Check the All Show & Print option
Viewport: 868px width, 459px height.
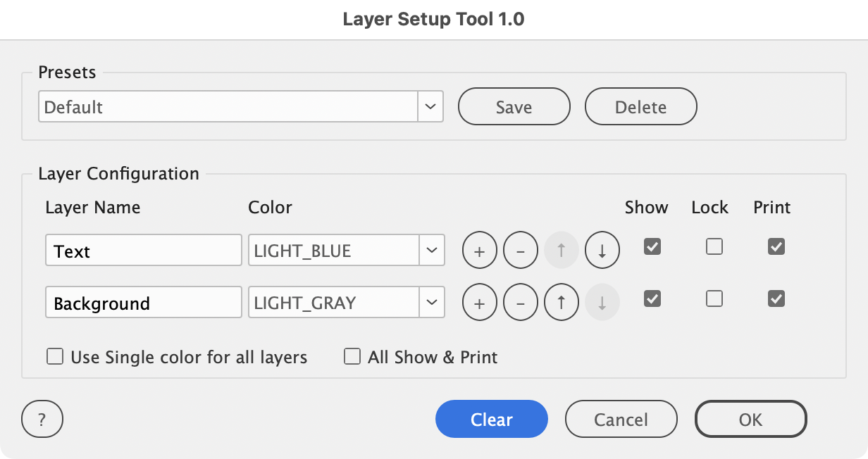click(x=352, y=357)
